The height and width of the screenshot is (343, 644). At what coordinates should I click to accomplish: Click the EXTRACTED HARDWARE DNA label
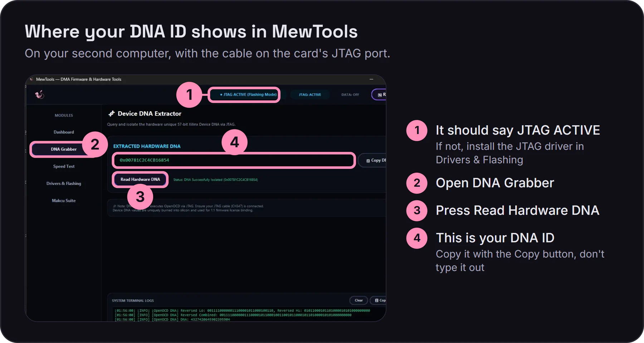pos(147,146)
